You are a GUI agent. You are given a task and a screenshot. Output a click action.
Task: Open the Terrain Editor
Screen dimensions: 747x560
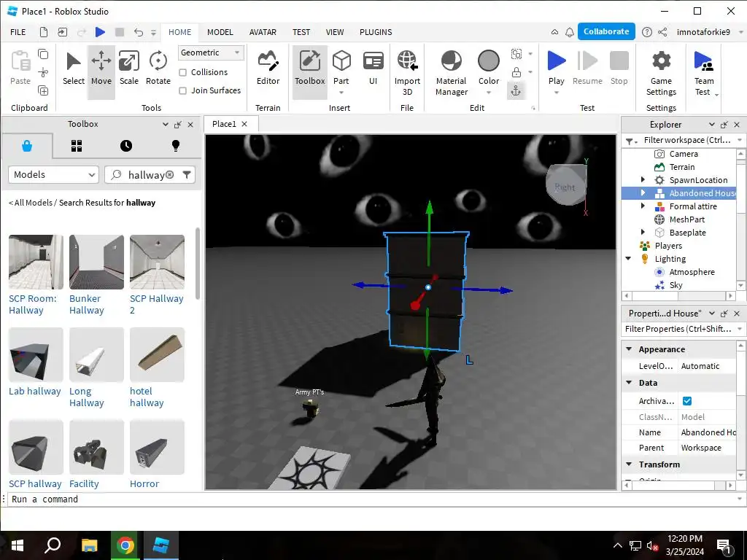268,69
